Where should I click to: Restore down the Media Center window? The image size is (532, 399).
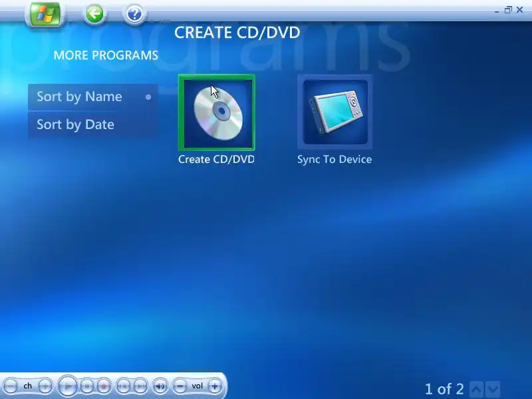click(x=508, y=10)
